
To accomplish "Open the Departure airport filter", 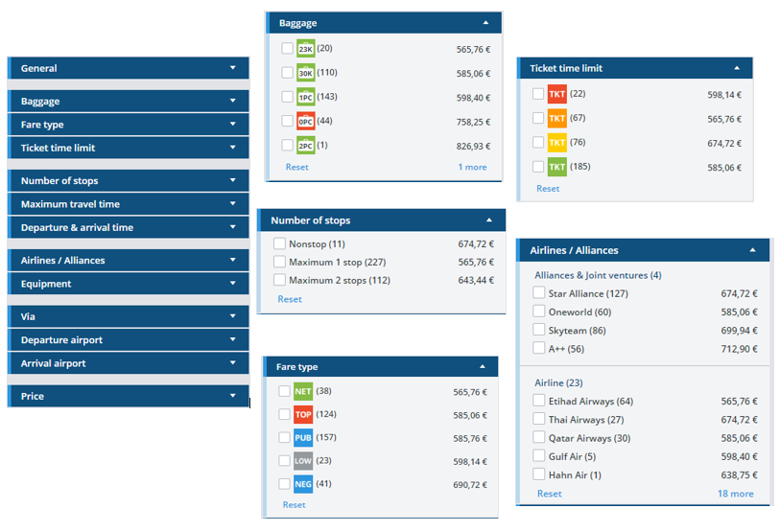I will pyautogui.click(x=128, y=340).
